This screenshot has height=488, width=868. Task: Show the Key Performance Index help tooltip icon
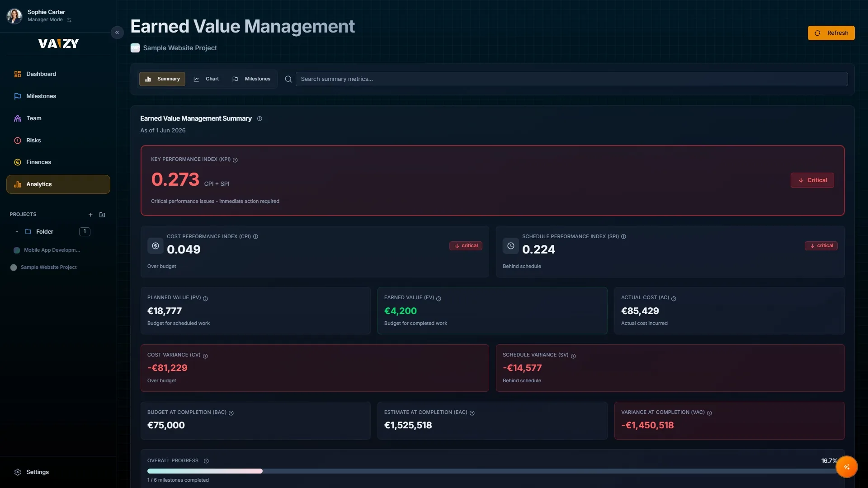point(235,160)
